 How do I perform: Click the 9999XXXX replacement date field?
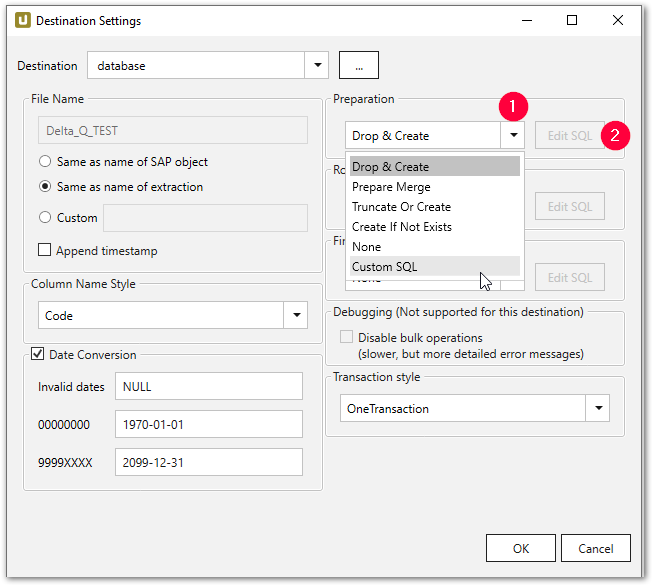(209, 462)
